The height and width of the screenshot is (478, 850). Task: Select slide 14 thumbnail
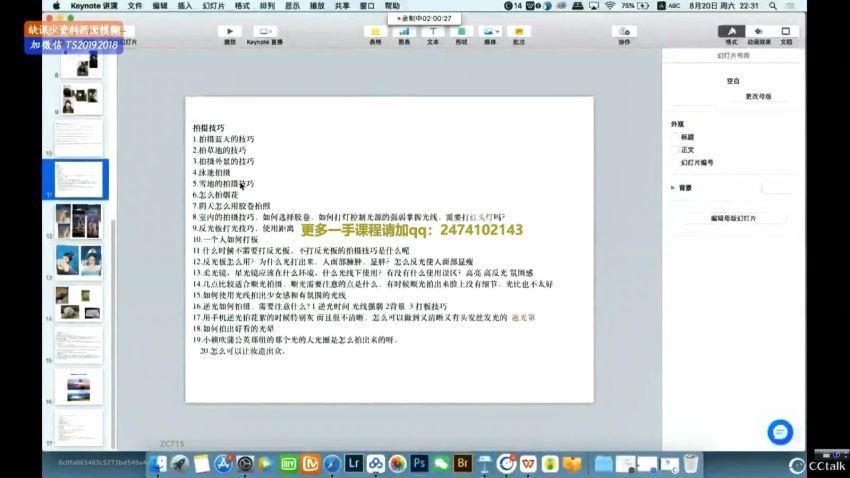click(79, 303)
